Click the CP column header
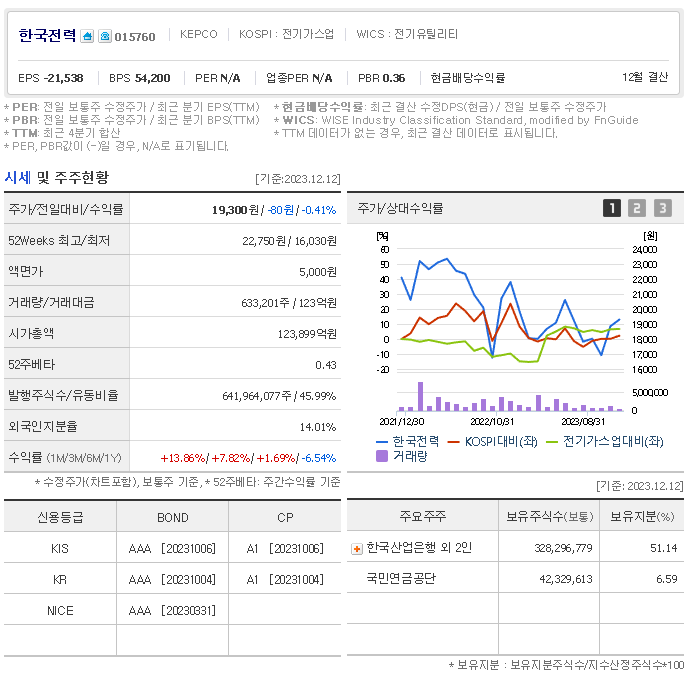The width and height of the screenshot is (689, 685). tap(285, 518)
